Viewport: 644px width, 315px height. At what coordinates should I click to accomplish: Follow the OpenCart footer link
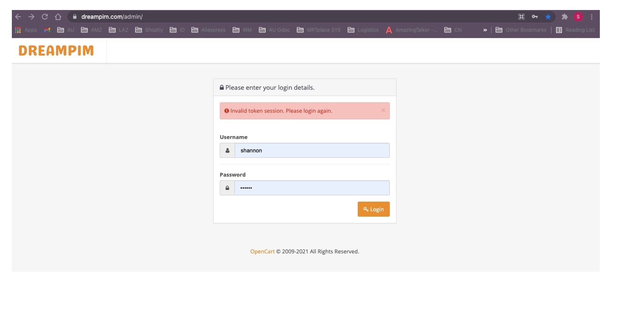click(x=262, y=251)
